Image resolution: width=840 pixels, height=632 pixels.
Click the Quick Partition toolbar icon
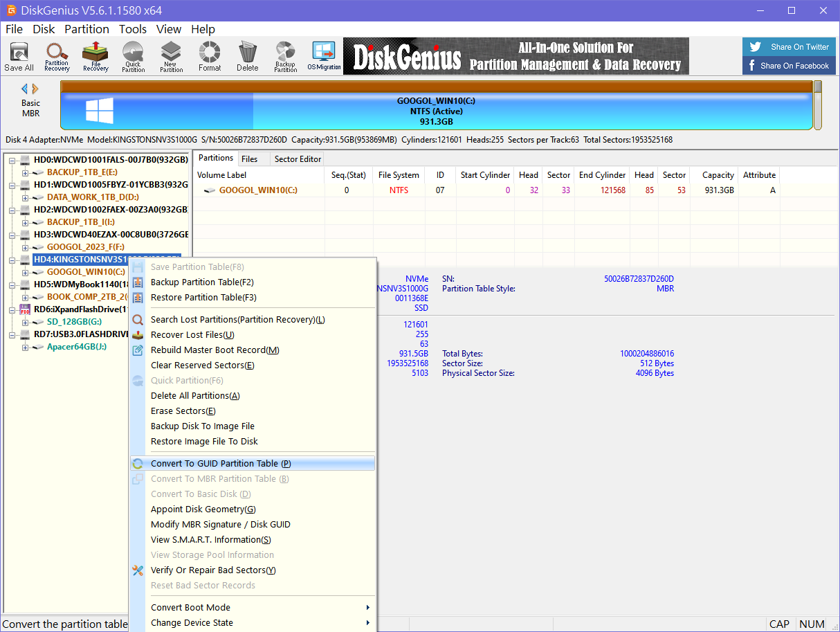133,56
